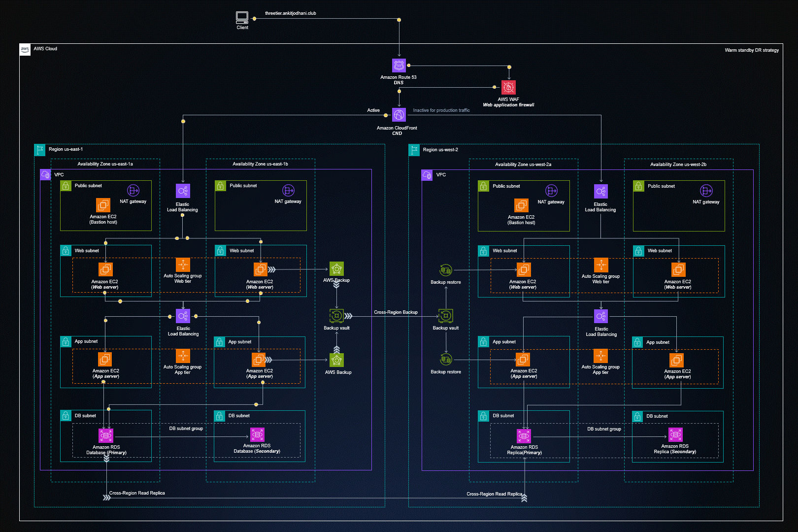
Task: Select the Amazon Route 53 DNS icon
Action: 399,66
